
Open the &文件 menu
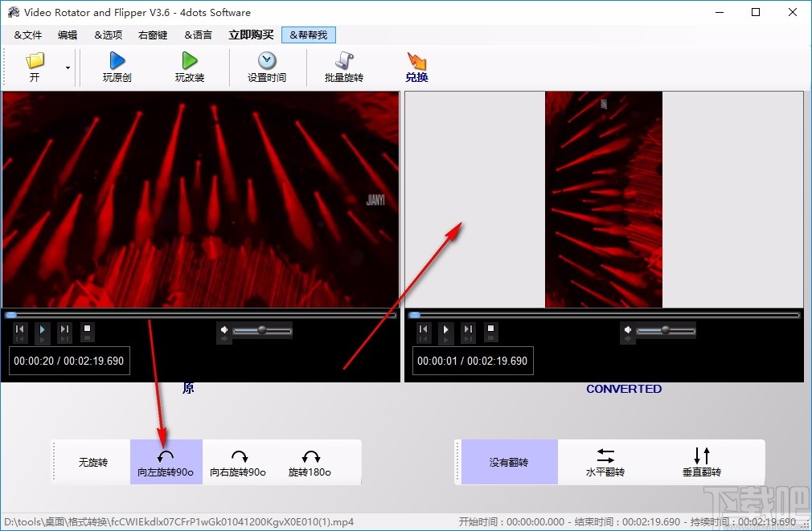(x=27, y=35)
